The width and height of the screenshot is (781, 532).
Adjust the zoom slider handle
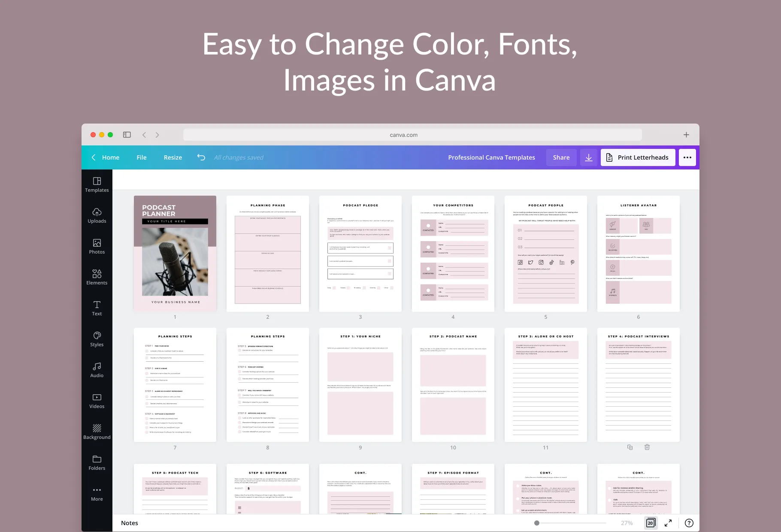pyautogui.click(x=537, y=523)
